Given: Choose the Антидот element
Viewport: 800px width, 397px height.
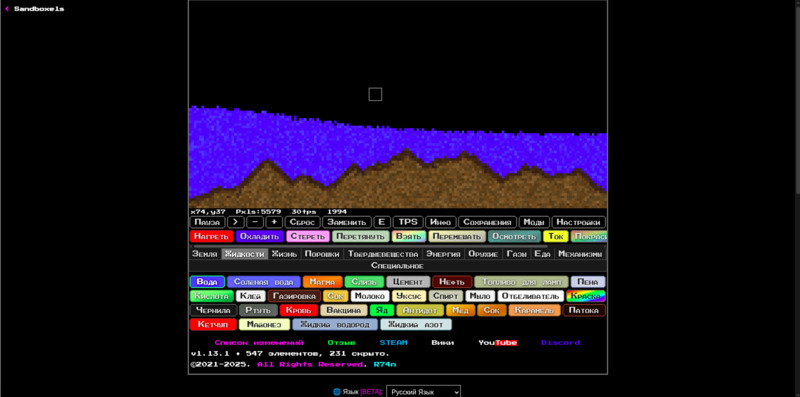Looking at the screenshot, I should (420, 310).
